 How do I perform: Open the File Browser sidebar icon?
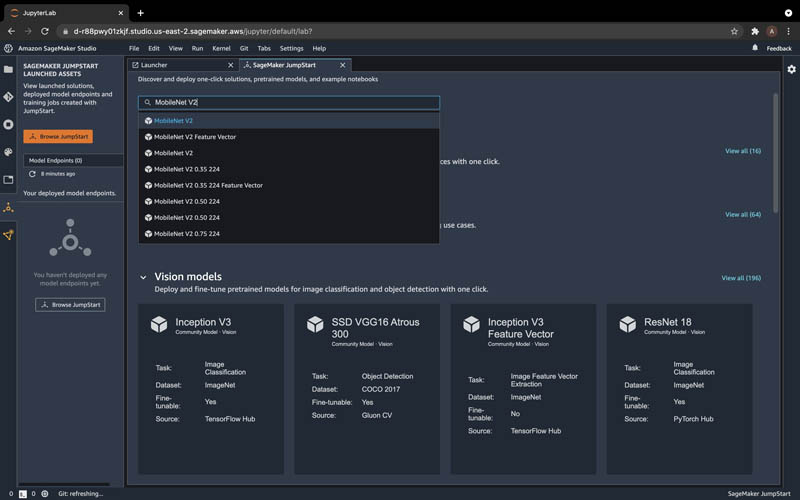pos(8,69)
